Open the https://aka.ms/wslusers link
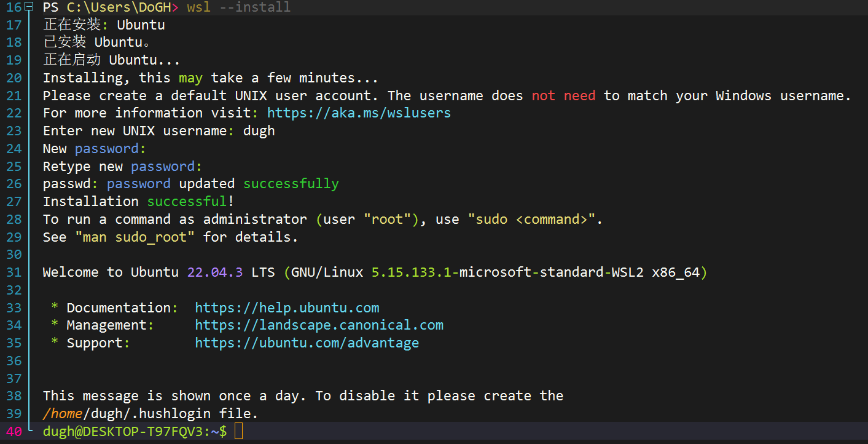 359,113
